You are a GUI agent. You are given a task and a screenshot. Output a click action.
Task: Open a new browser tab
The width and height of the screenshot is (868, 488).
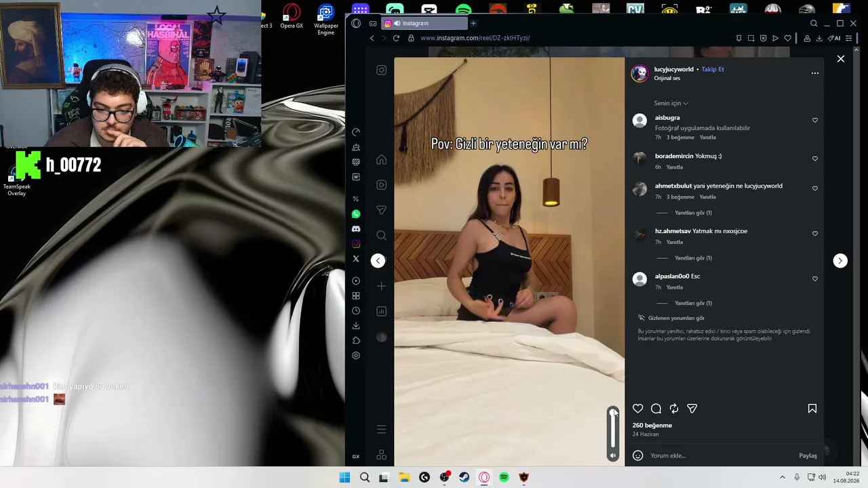click(473, 23)
